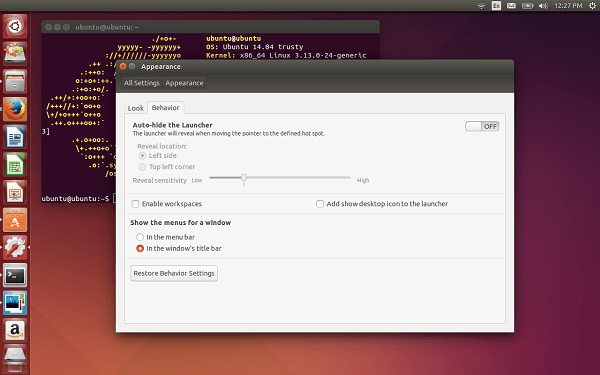Switch to Terminal via launcher icon
Screen dimensions: 600x375
(15, 275)
